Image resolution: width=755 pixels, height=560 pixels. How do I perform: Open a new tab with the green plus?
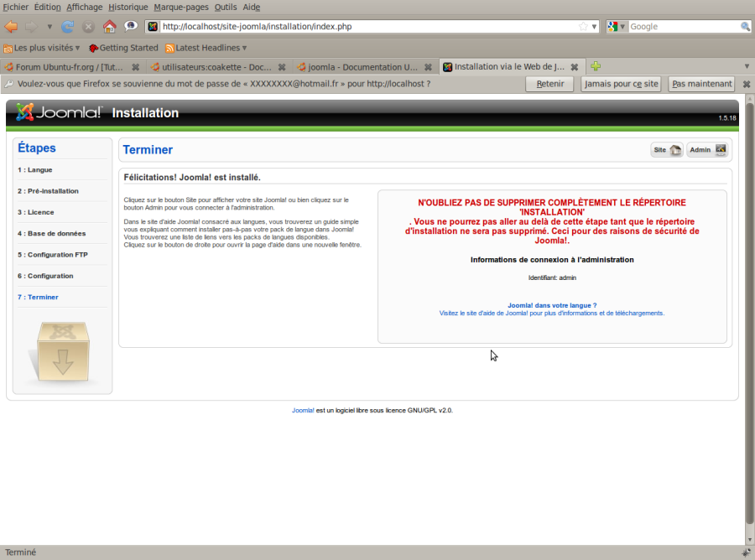point(596,66)
